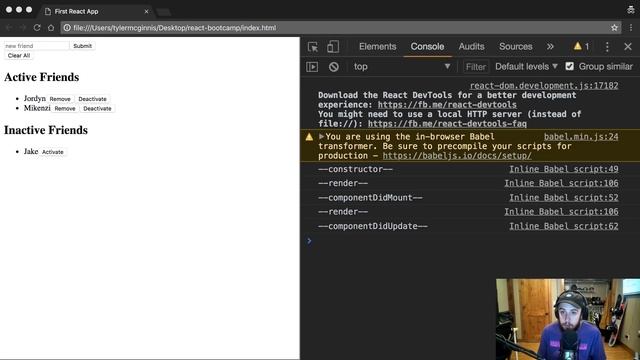Reload the page with the refresh icon

37,28
